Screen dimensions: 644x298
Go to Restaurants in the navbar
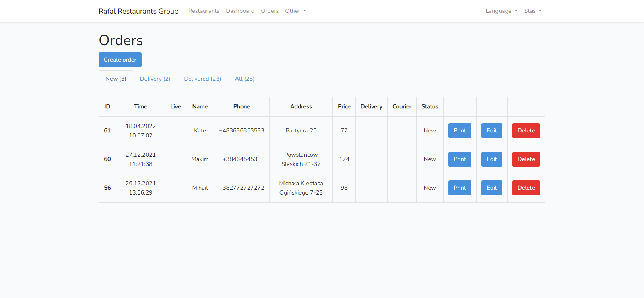pyautogui.click(x=204, y=11)
